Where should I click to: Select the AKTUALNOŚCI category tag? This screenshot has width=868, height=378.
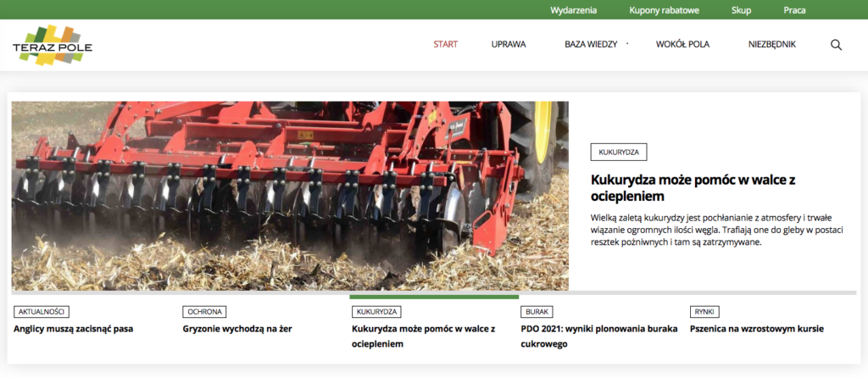[x=42, y=312]
